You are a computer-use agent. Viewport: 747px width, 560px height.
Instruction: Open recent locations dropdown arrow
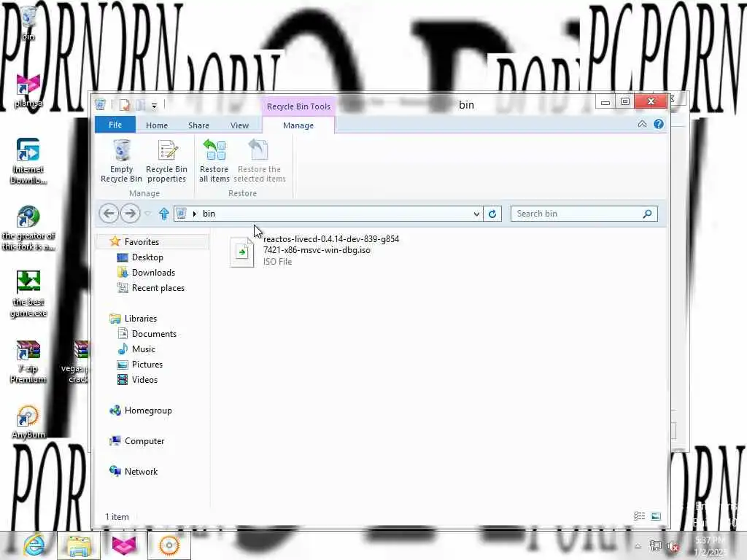[x=147, y=214]
